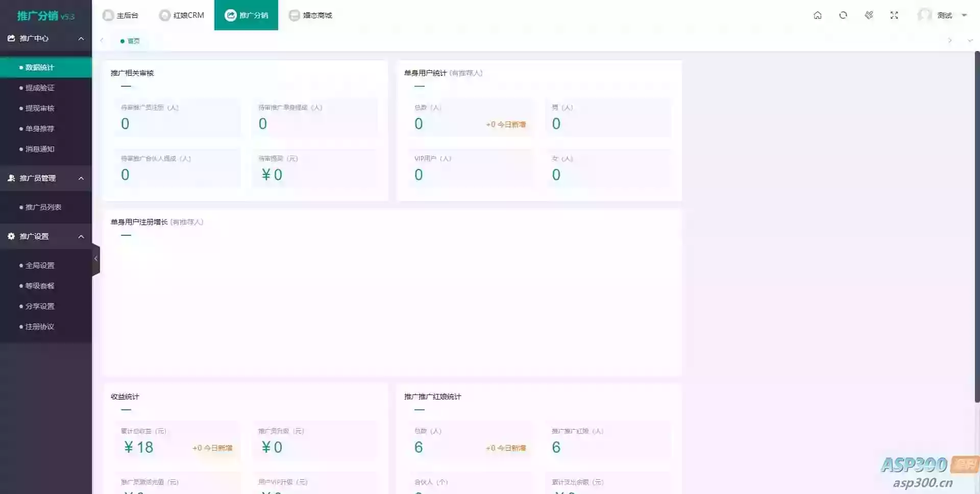Collapse the 推广中心 sidebar section
The width and height of the screenshot is (980, 494).
point(81,38)
